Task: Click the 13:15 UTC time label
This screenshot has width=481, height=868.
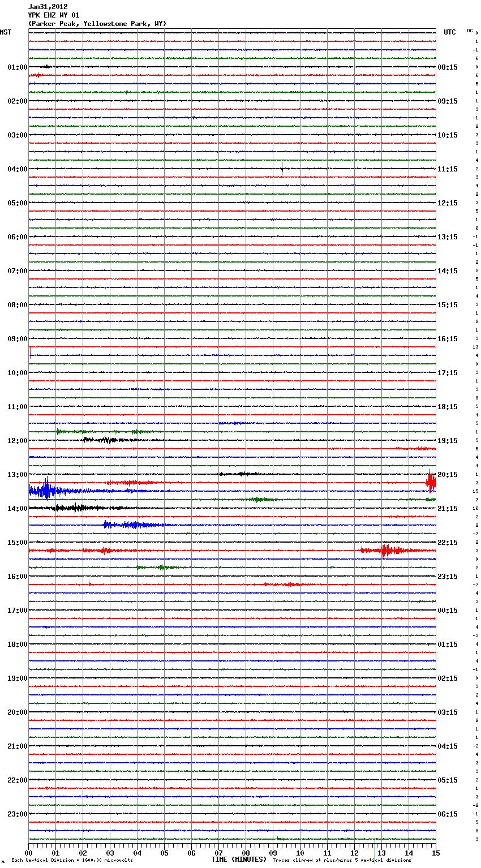Action: (448, 237)
